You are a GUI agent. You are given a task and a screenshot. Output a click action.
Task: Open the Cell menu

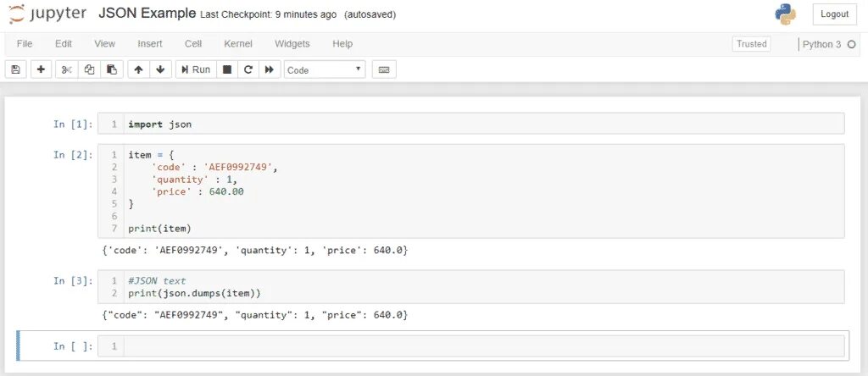(193, 44)
